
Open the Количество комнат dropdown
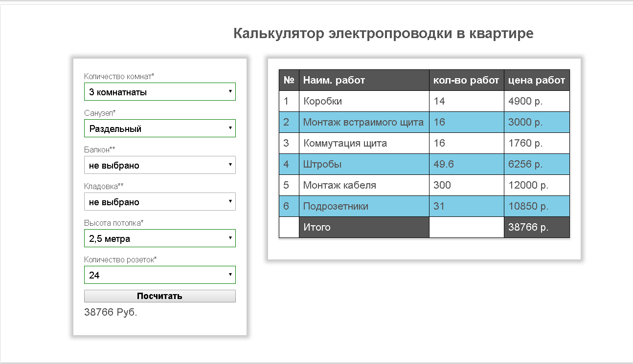point(159,92)
